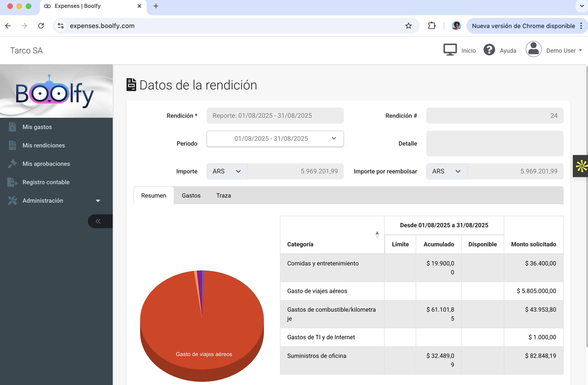Switch to the Traza tab
Image resolution: width=588 pixels, height=385 pixels.
pos(223,195)
